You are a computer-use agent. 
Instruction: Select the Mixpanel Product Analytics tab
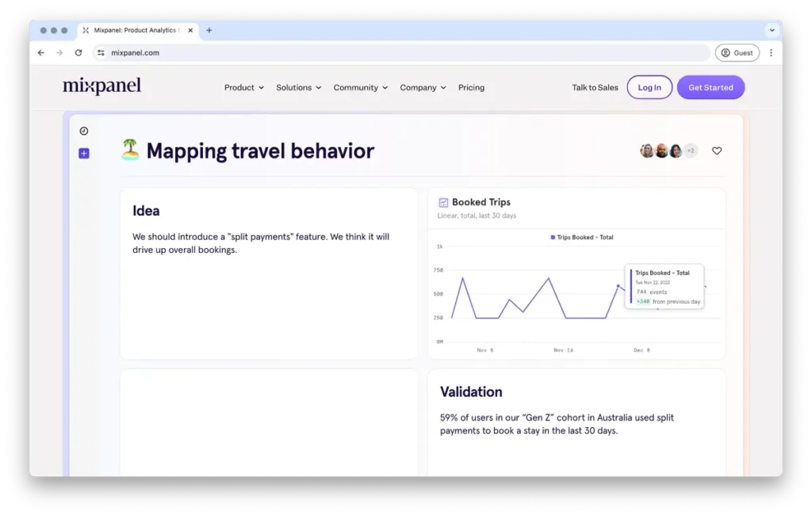137,31
